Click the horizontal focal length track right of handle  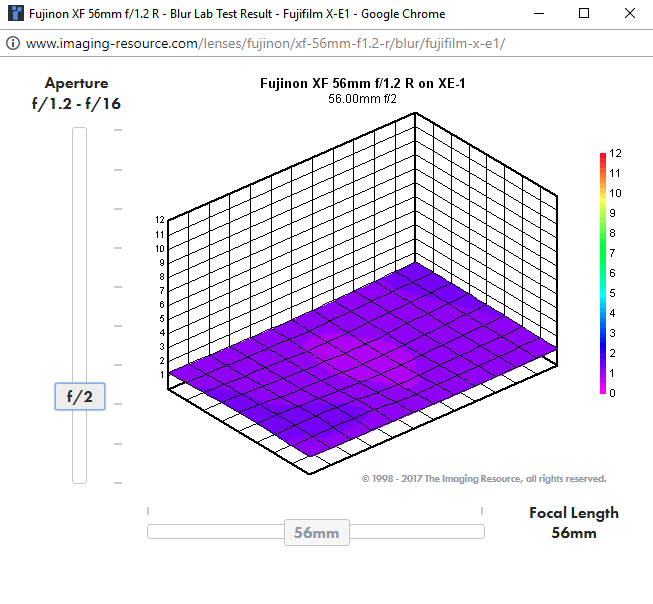[417, 532]
